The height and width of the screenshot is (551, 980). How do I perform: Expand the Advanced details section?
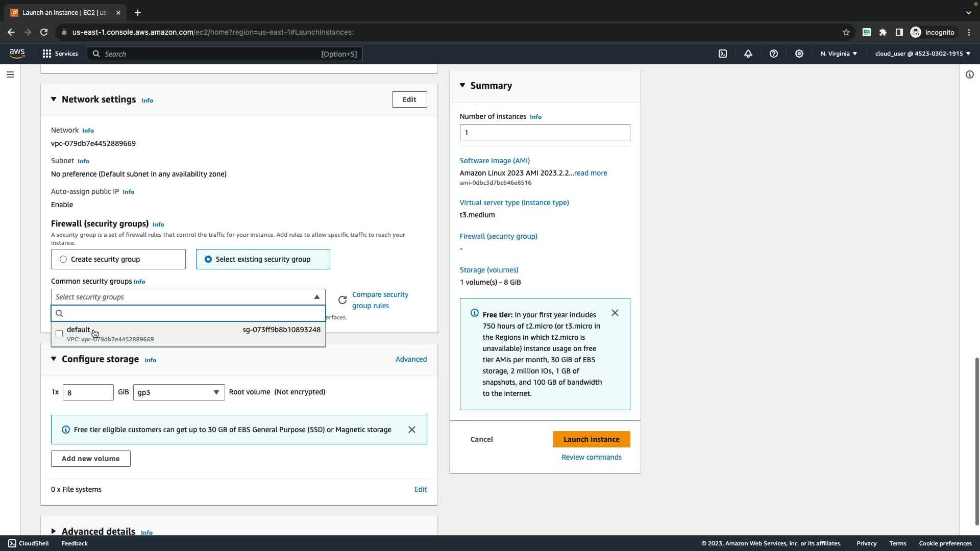[54, 531]
